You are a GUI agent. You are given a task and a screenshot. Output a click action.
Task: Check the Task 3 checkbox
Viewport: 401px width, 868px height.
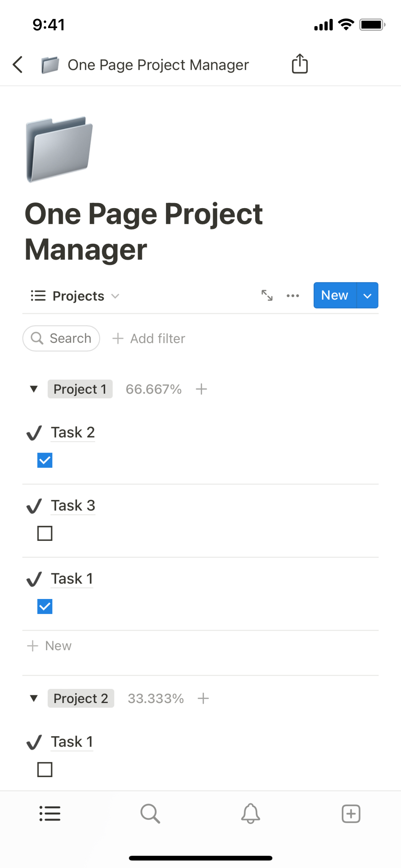[x=45, y=533]
